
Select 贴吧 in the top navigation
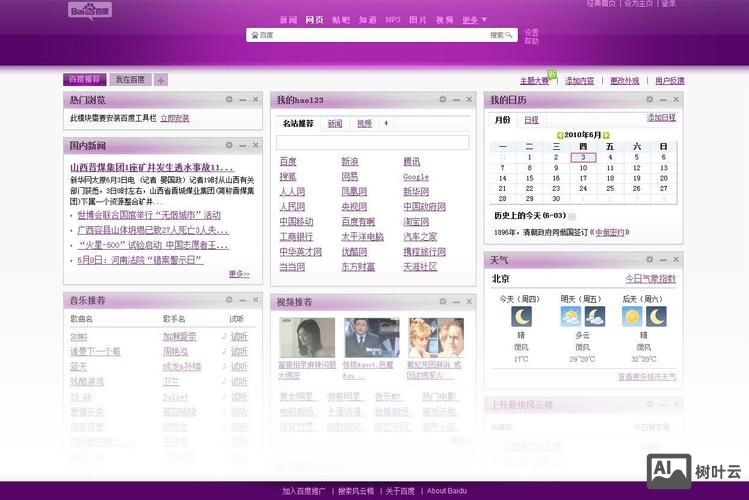(341, 20)
